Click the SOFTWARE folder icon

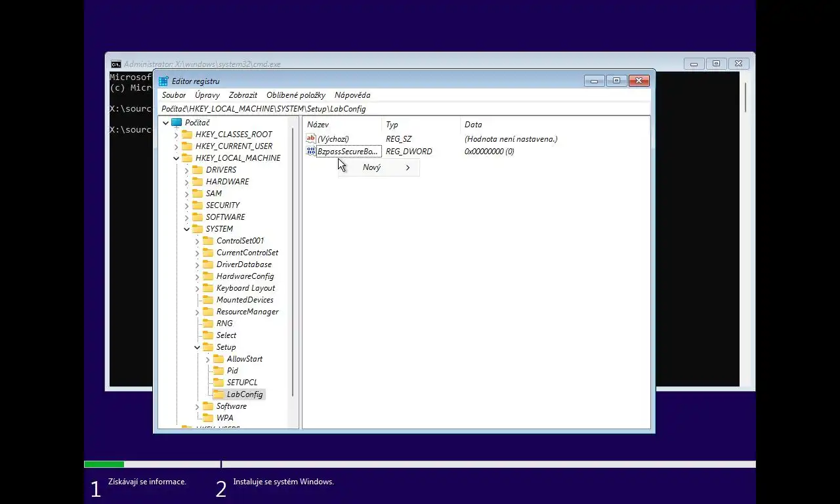pyautogui.click(x=198, y=217)
